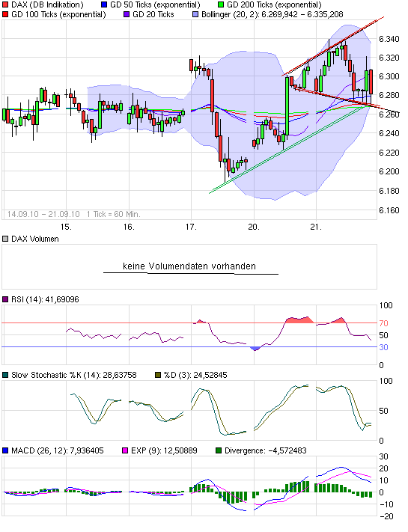Click the blue GD 50 Ticks legend swatch
The height and width of the screenshot is (532, 408).
coord(104,4)
